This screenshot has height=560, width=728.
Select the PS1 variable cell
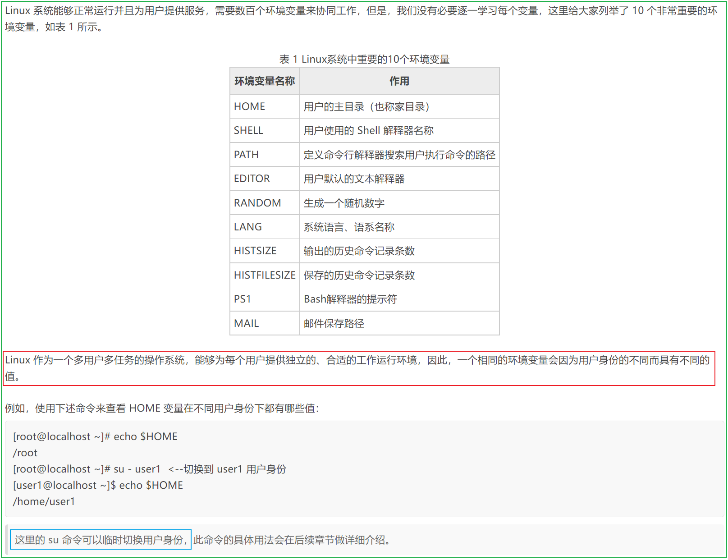[265, 299]
